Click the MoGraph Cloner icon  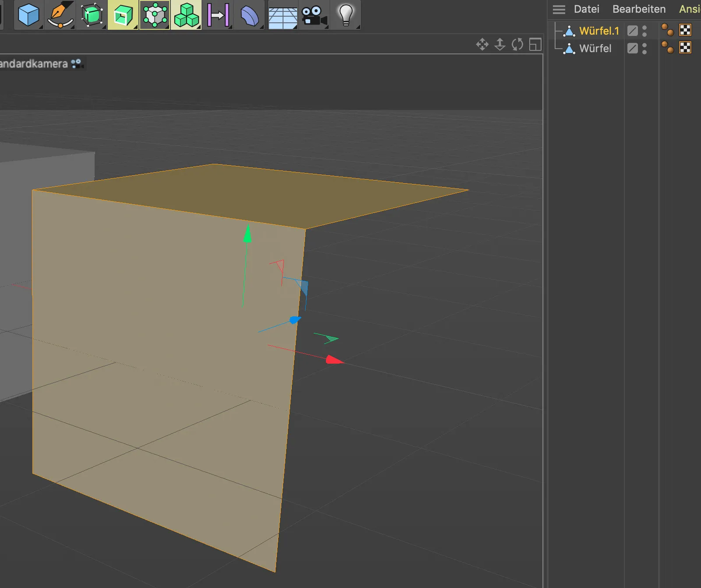[186, 14]
